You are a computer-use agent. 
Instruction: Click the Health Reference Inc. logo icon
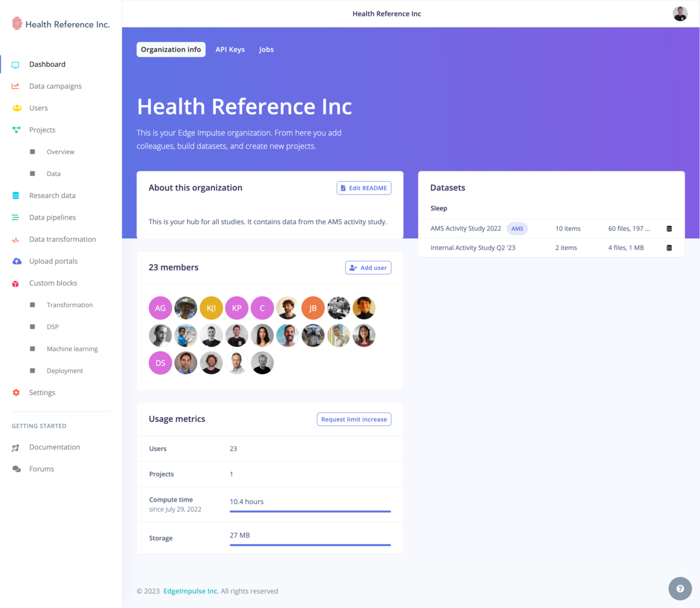coord(17,24)
